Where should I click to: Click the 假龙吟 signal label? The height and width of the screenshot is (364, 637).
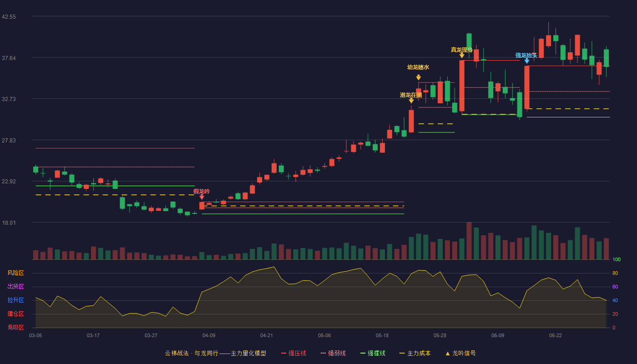pyautogui.click(x=202, y=191)
